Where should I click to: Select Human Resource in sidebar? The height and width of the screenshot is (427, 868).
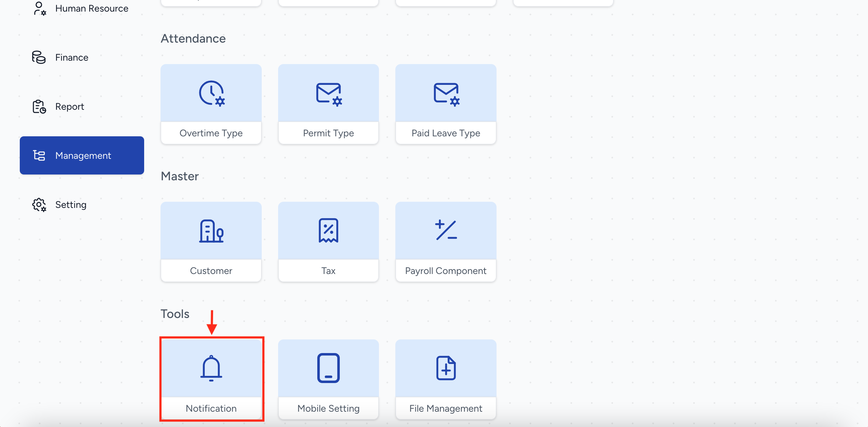coord(92,9)
